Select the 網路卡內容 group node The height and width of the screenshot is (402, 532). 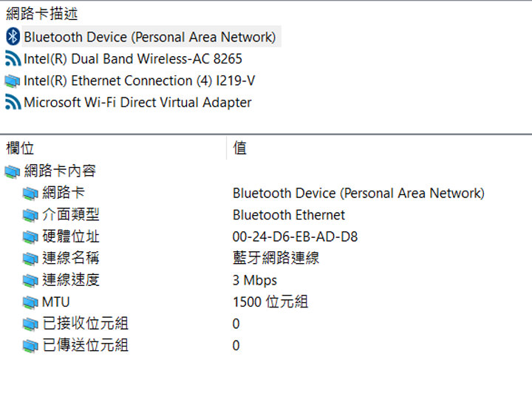(x=60, y=171)
